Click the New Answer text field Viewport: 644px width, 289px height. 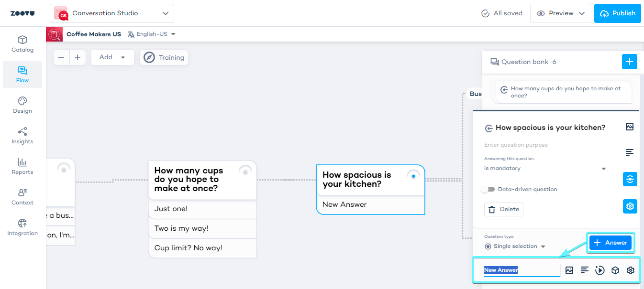click(x=521, y=270)
